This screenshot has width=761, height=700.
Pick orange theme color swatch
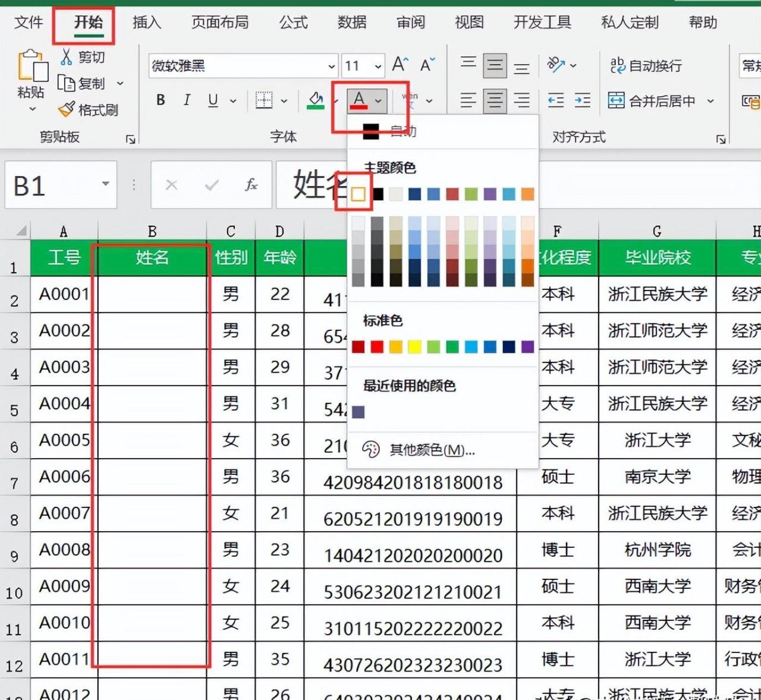pyautogui.click(x=527, y=194)
